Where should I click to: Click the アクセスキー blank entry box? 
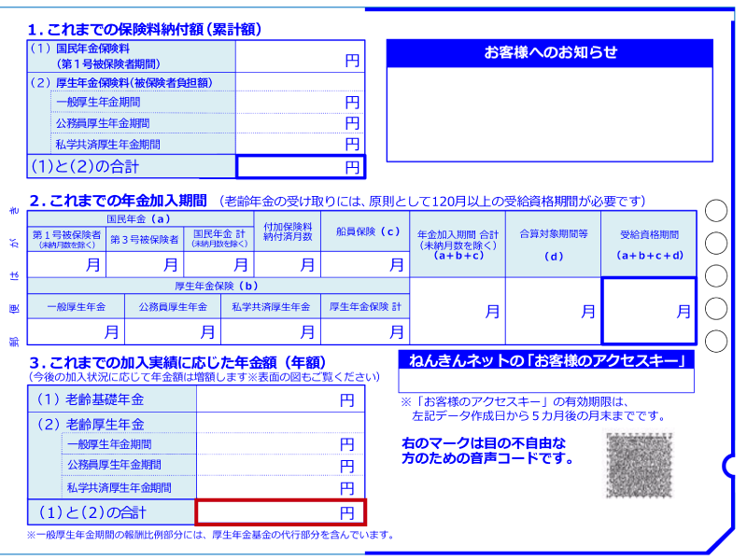tap(546, 382)
